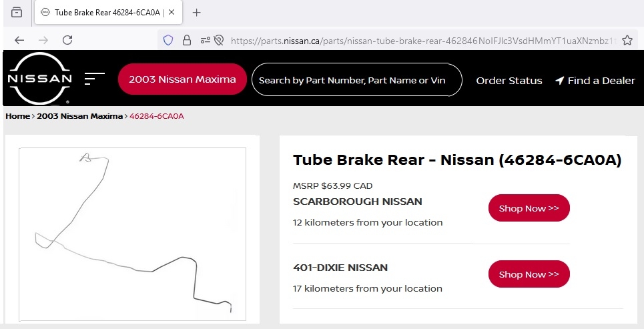Image resolution: width=644 pixels, height=329 pixels.
Task: Select SCARBOROUGH NISSAN dealer name
Action: coord(357,202)
